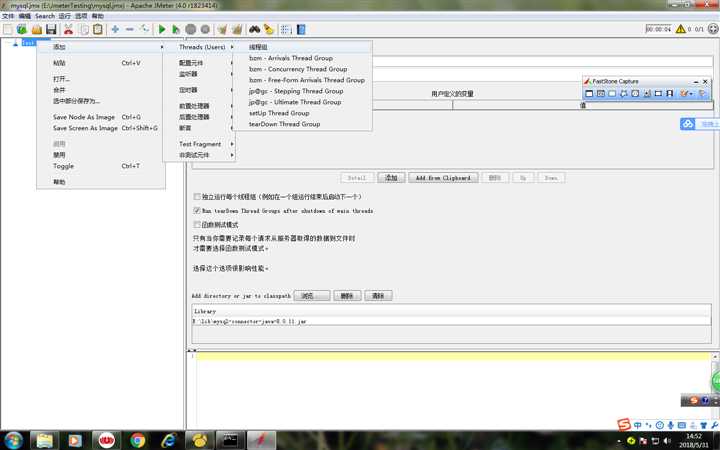Toggle functional test mode checkbox
Screen dimensions: 720x450
197,225
